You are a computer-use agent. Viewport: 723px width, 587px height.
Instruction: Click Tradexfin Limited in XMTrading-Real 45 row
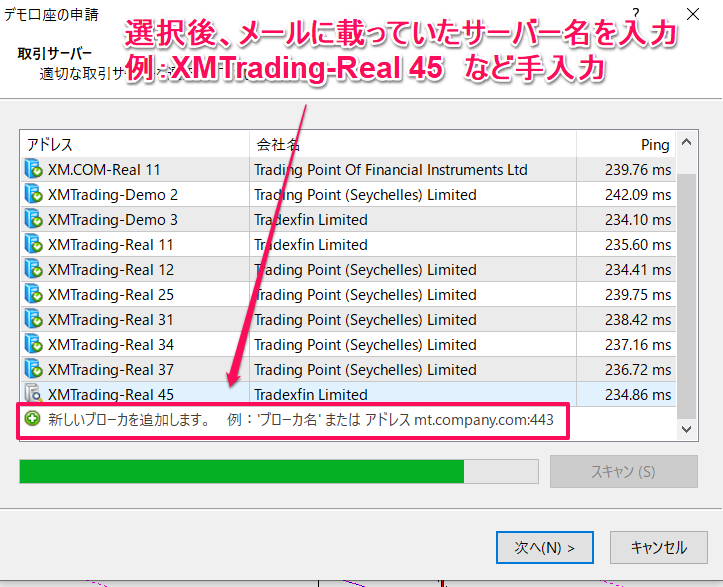tap(311, 394)
